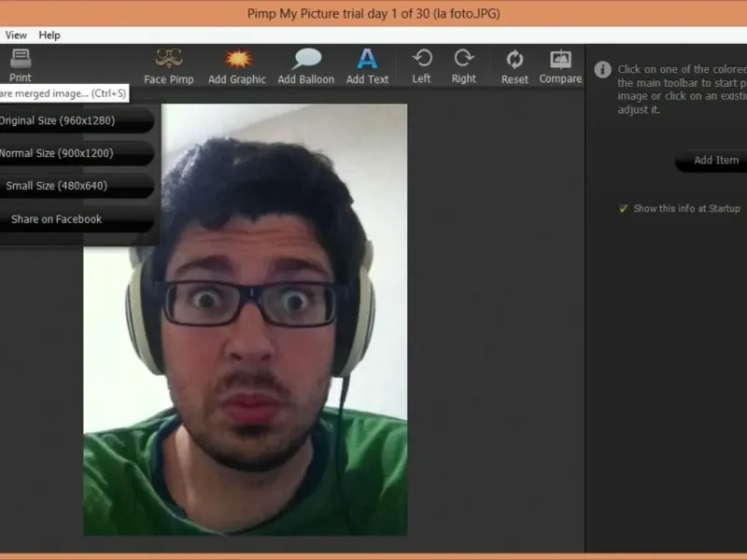Select the Add Graphic tool
This screenshot has height=560, width=747.
tap(237, 66)
